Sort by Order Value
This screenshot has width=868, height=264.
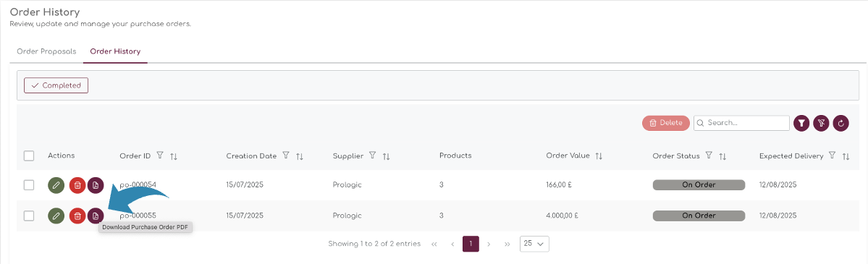point(599,157)
